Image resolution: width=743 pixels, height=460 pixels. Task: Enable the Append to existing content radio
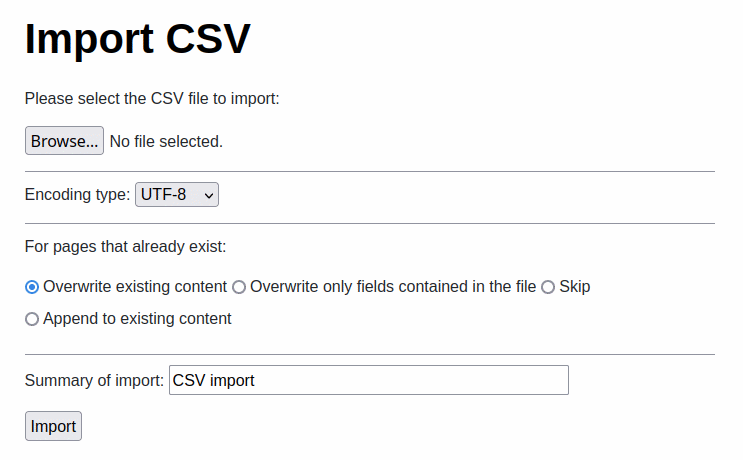[x=32, y=319]
